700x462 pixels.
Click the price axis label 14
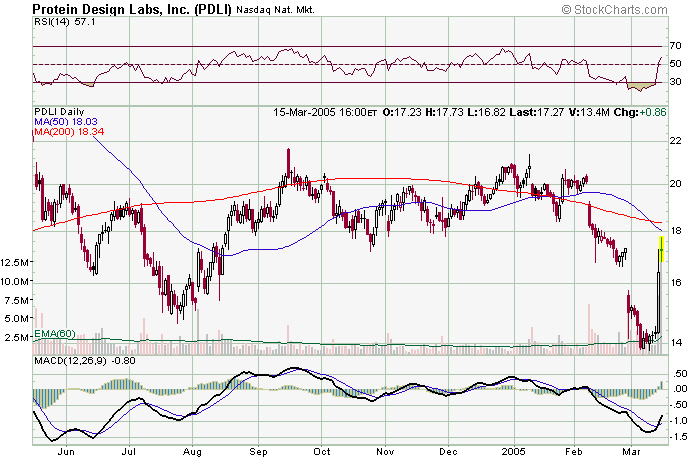[x=676, y=343]
